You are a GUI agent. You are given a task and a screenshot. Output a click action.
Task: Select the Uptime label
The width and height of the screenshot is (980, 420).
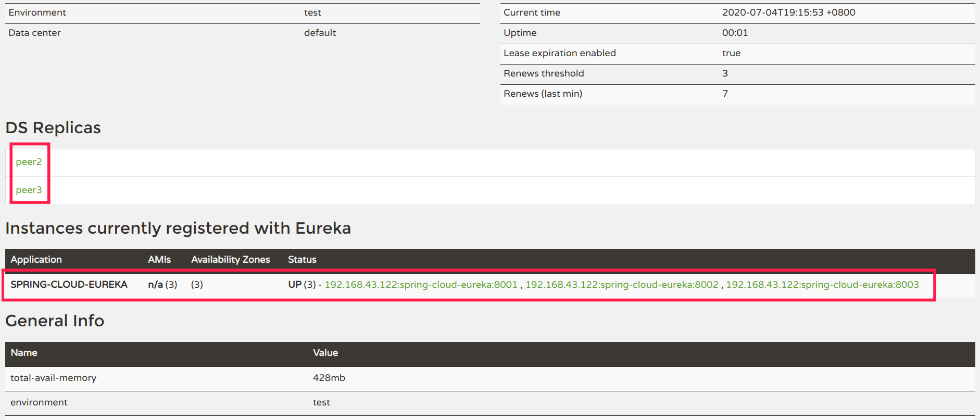[520, 33]
